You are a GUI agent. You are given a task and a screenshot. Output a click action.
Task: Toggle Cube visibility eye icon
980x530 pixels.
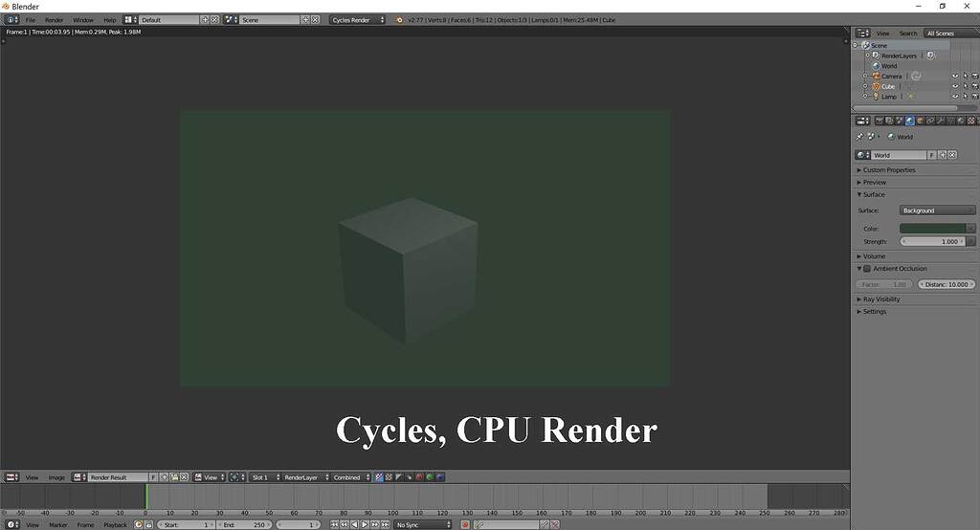point(955,86)
